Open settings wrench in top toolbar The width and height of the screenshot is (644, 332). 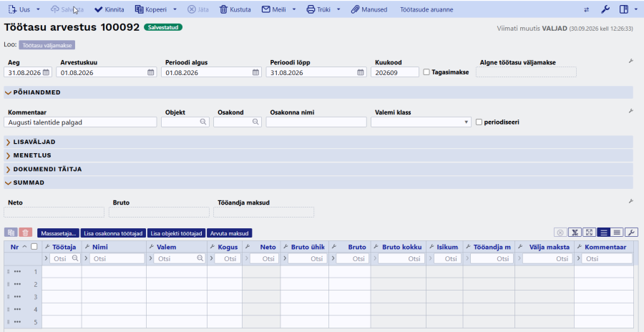coord(605,9)
